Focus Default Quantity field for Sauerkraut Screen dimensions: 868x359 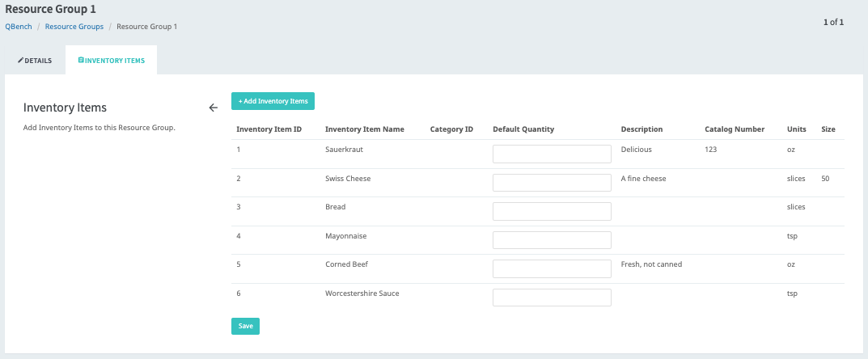(552, 154)
